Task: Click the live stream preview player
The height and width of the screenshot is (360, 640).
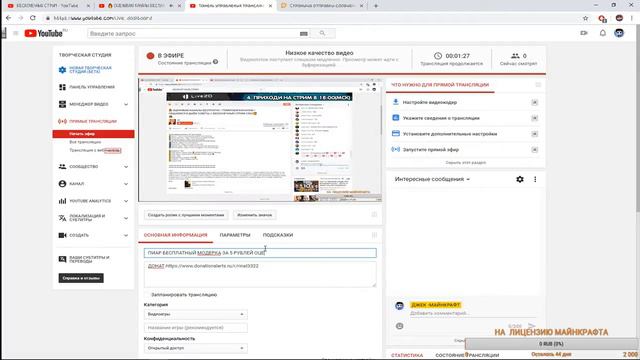Action: (x=260, y=140)
